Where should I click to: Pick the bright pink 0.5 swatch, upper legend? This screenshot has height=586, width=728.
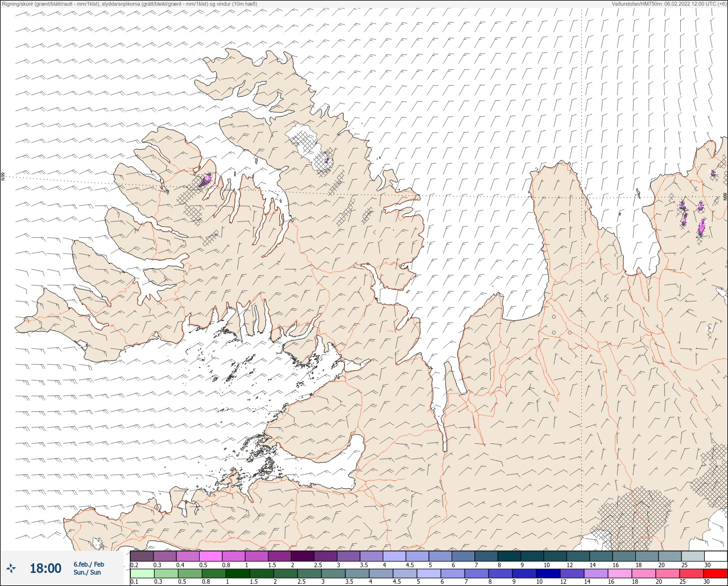210,556
